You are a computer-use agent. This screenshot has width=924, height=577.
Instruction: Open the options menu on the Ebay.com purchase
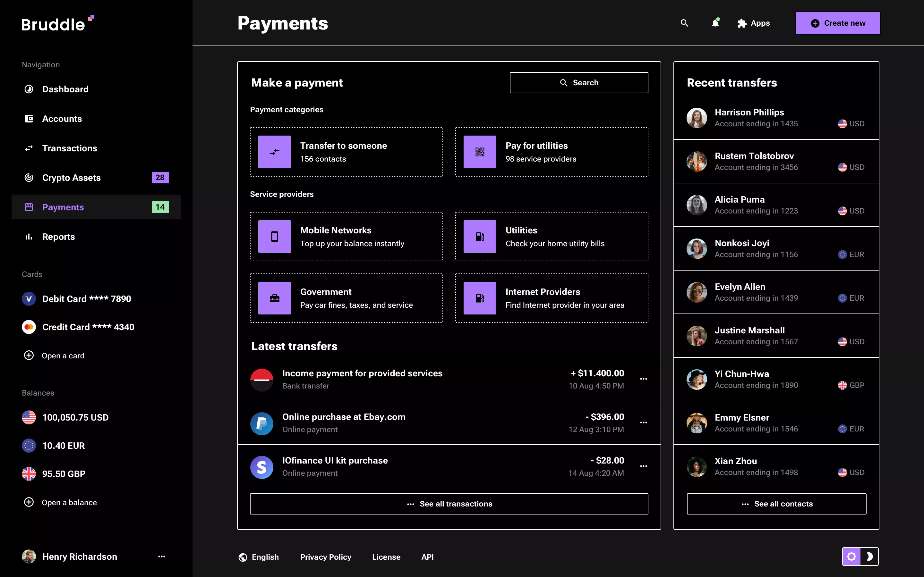[x=643, y=422]
